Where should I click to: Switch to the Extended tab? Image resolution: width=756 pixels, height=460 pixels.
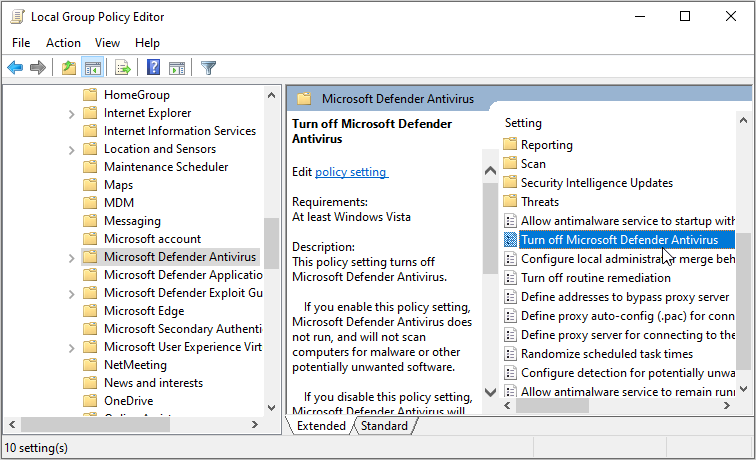point(321,426)
